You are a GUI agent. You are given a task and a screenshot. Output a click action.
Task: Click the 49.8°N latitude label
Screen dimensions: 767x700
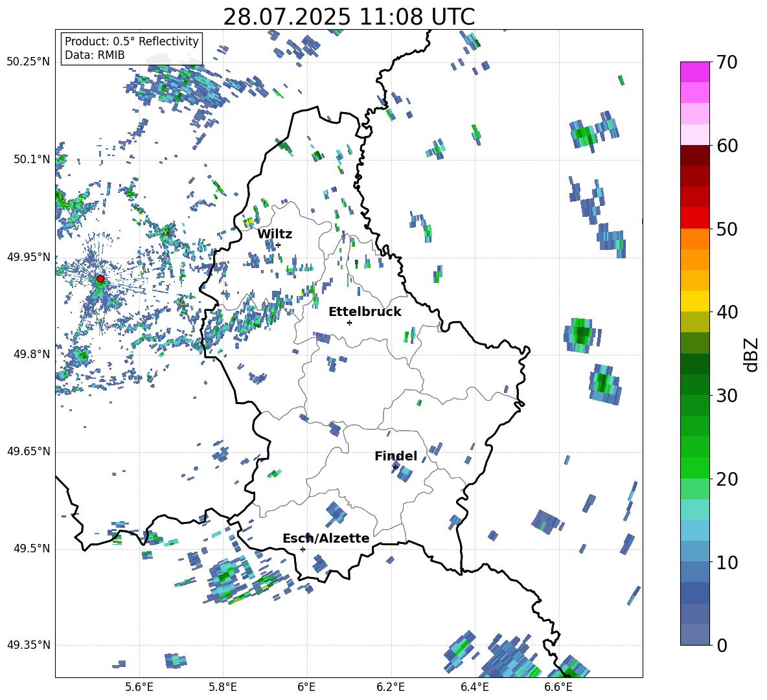(x=31, y=354)
